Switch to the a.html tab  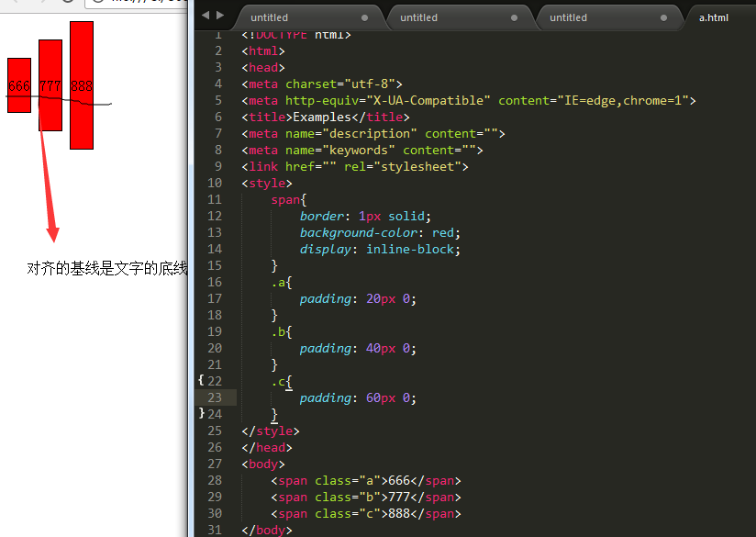[714, 17]
